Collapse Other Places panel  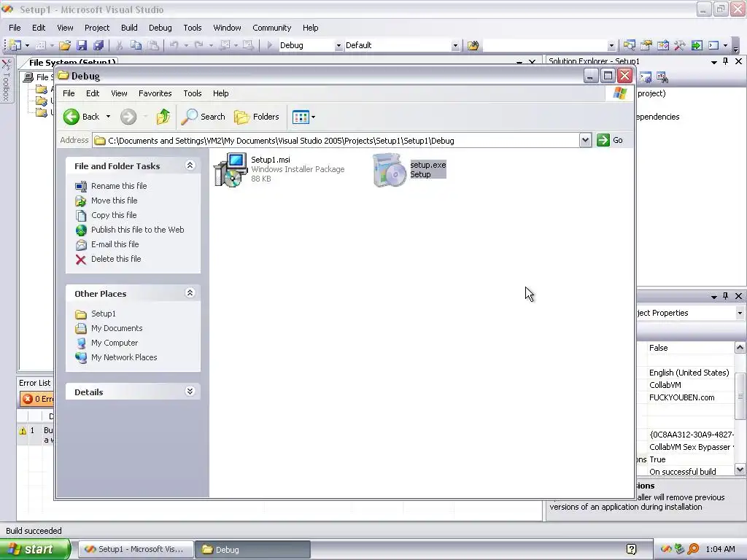[x=190, y=293]
